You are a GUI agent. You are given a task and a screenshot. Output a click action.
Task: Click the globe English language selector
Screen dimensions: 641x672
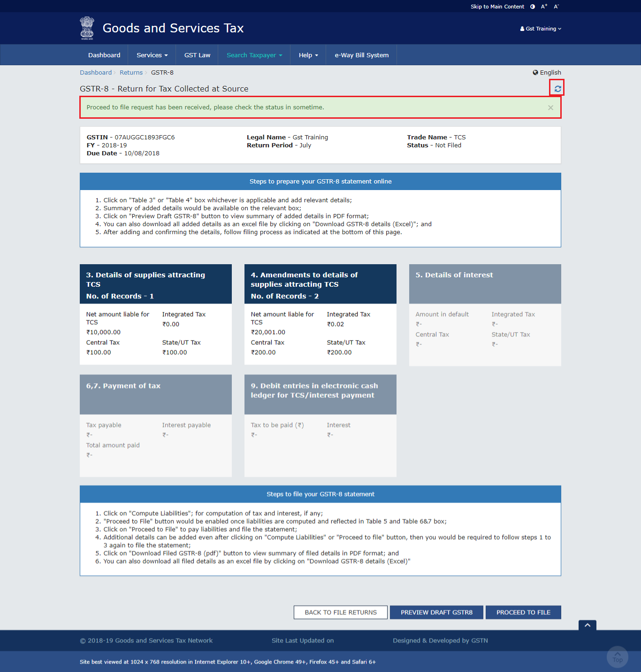point(547,72)
